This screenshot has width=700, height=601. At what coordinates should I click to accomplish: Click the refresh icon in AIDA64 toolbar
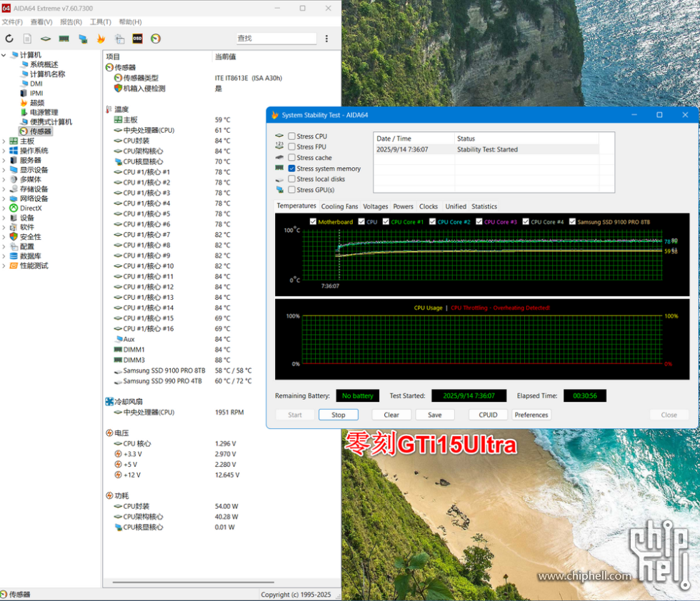click(x=9, y=39)
